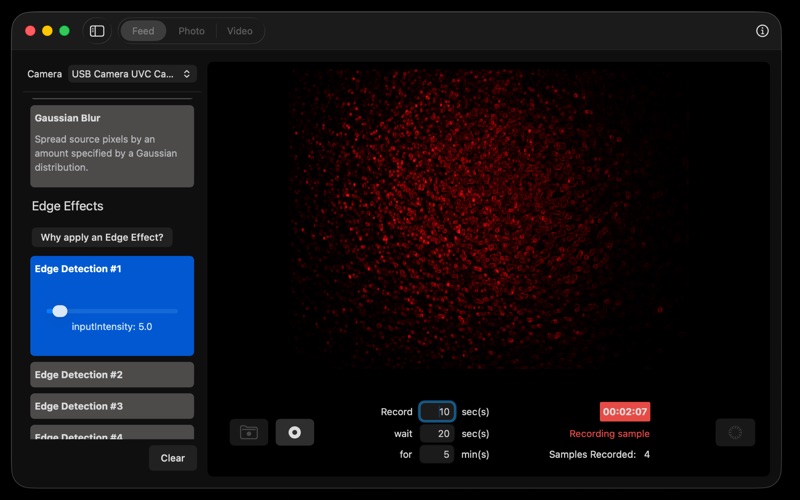The width and height of the screenshot is (800, 500).
Task: Click the inputIntensity: 5.0 label
Action: tap(112, 327)
